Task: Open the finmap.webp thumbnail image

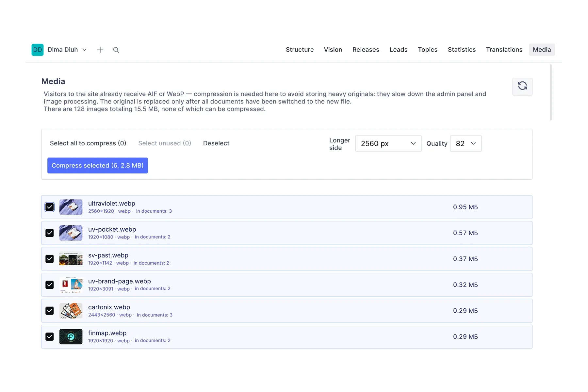Action: (71, 336)
